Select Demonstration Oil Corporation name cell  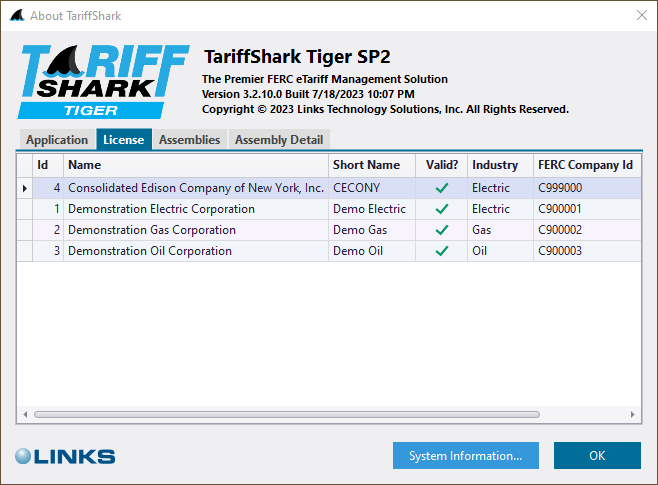click(x=196, y=251)
